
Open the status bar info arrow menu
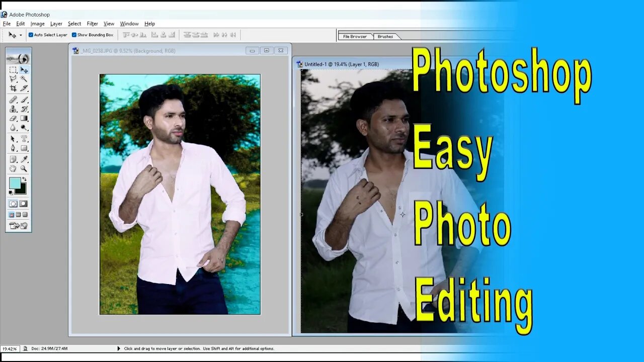point(119,348)
